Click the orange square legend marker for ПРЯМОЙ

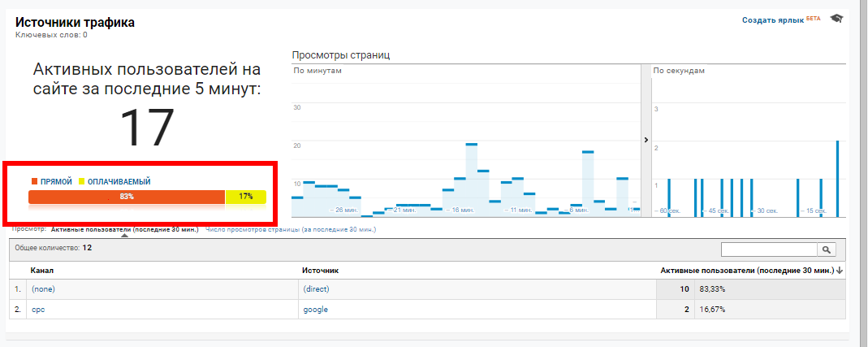coord(34,181)
